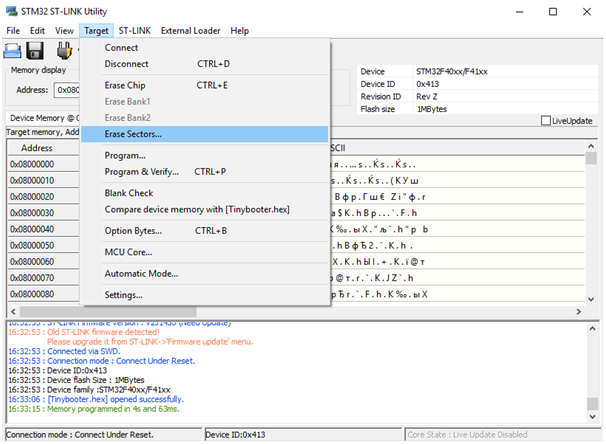Click the Revision ID value Rev Z
The height and width of the screenshot is (444, 606).
coord(427,97)
